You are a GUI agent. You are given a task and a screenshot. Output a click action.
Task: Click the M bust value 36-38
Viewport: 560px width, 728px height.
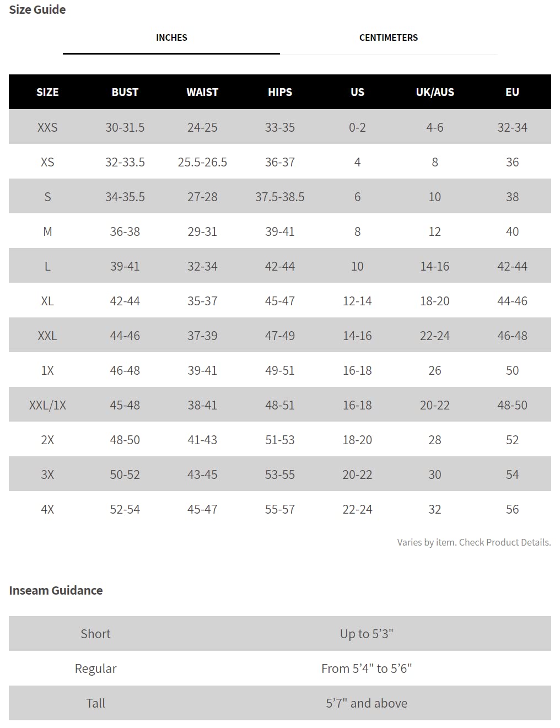click(125, 231)
